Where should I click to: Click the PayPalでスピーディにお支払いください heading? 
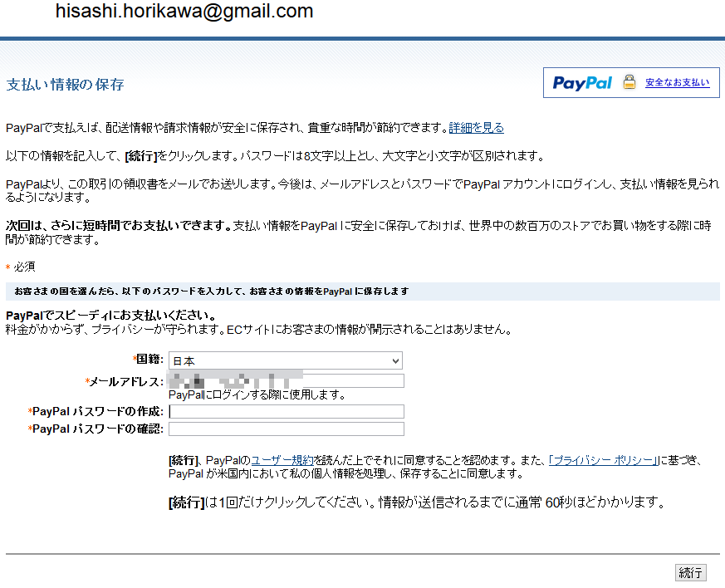click(111, 316)
